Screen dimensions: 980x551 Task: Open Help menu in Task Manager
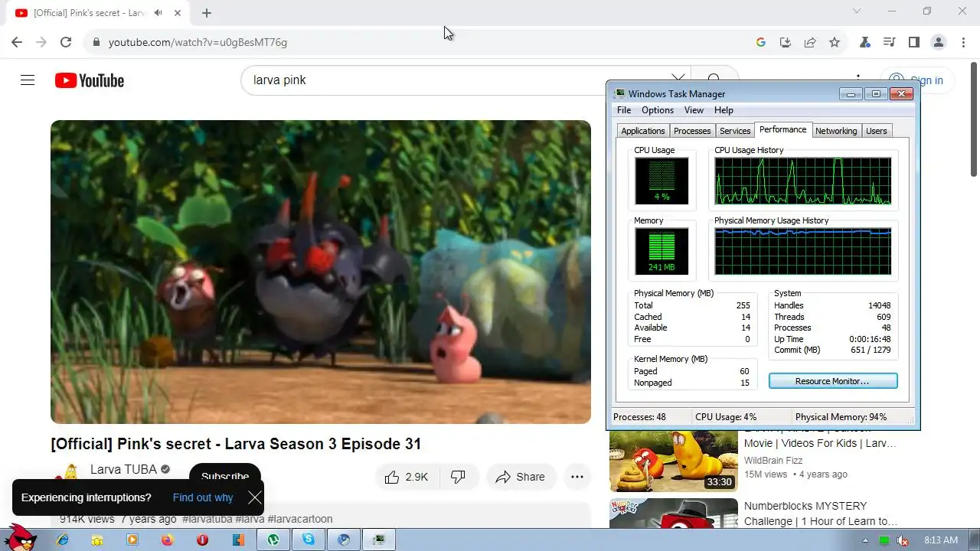(724, 110)
